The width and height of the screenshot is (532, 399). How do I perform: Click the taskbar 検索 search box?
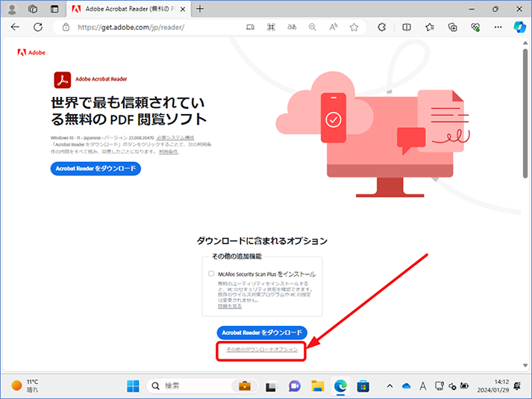[202, 386]
